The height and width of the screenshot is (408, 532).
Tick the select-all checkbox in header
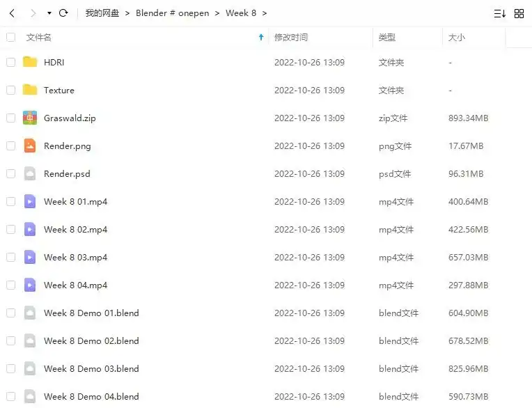point(10,38)
